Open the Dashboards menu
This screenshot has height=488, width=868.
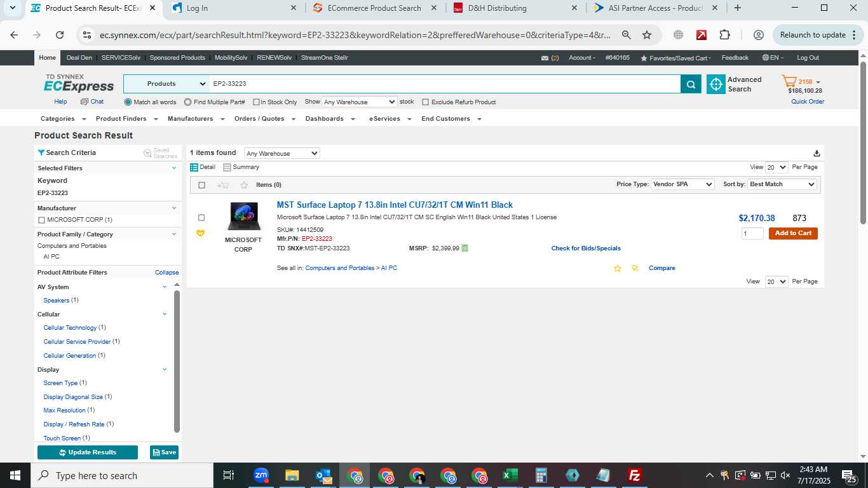(329, 119)
